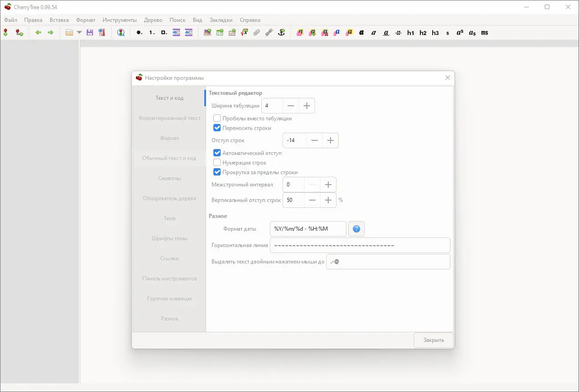Add a new node icon
The height and width of the screenshot is (392, 579).
5,32
